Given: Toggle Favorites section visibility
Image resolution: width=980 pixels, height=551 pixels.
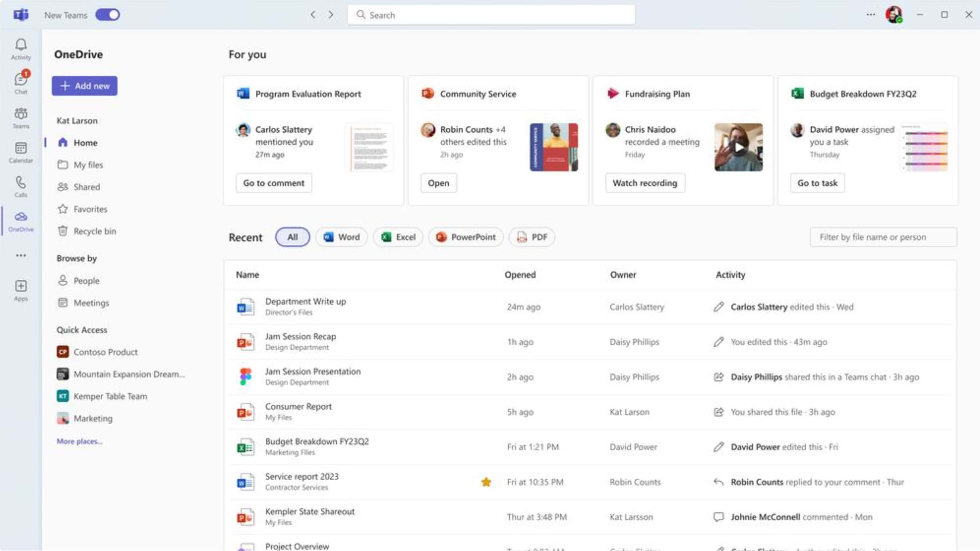Looking at the screenshot, I should (90, 209).
